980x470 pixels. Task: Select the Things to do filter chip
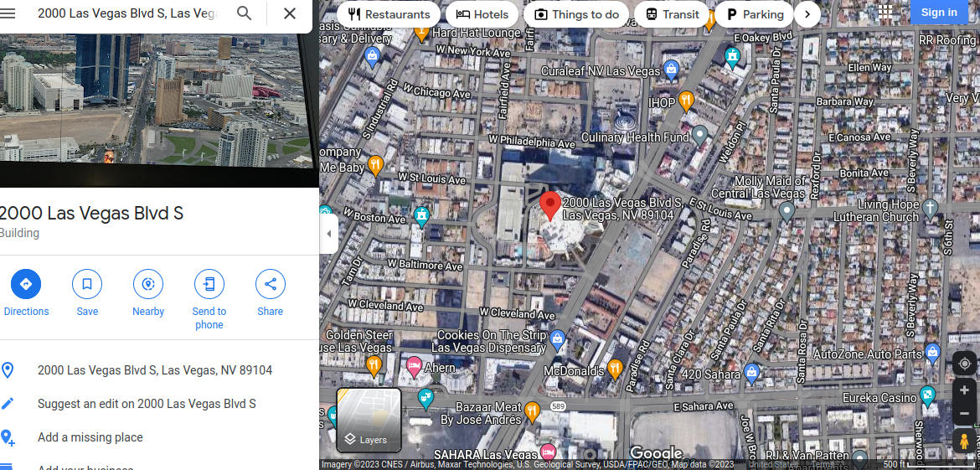[x=576, y=13]
